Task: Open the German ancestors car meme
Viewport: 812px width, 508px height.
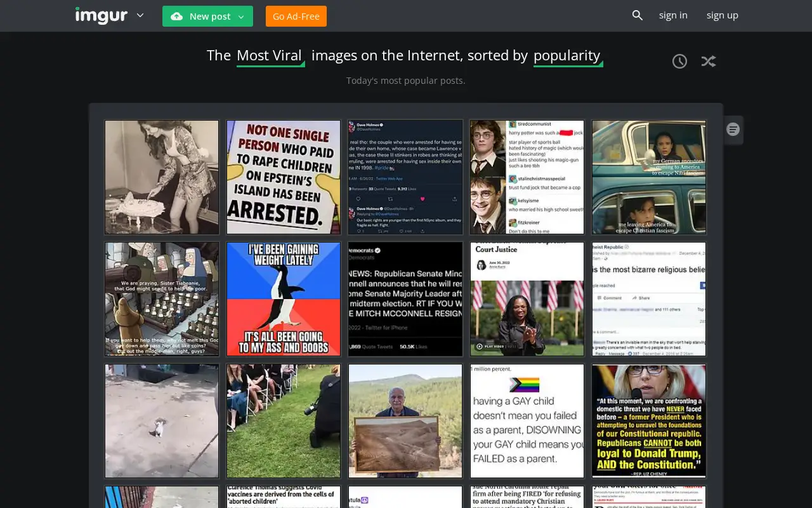Action: pos(649,177)
